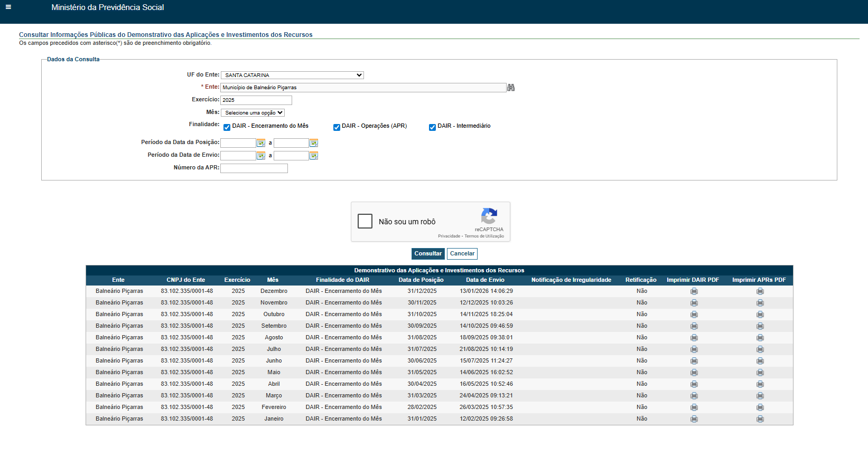The height and width of the screenshot is (466, 868).
Task: Click the Exercício input field
Action: pyautogui.click(x=256, y=100)
